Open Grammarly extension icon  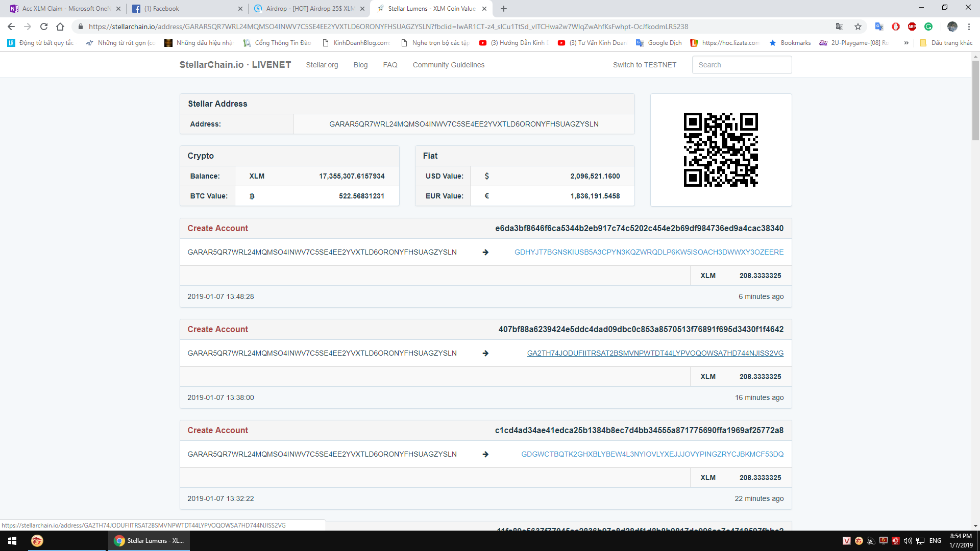(x=928, y=27)
